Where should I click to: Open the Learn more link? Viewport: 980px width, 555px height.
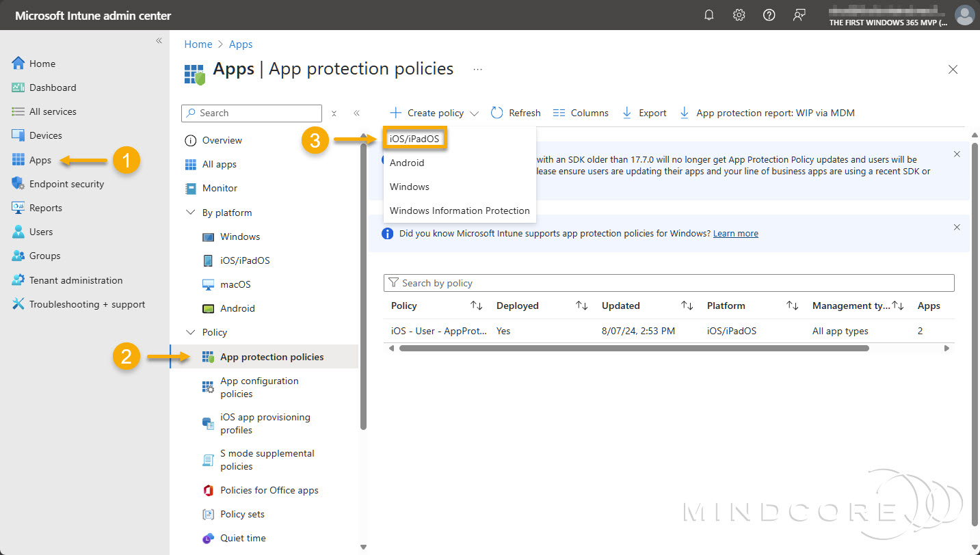pyautogui.click(x=734, y=233)
